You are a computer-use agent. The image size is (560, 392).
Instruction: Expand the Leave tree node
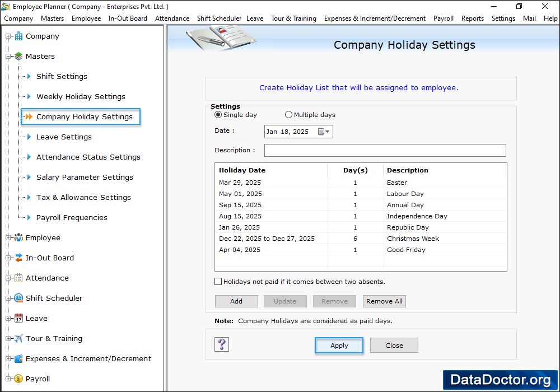pos(8,318)
